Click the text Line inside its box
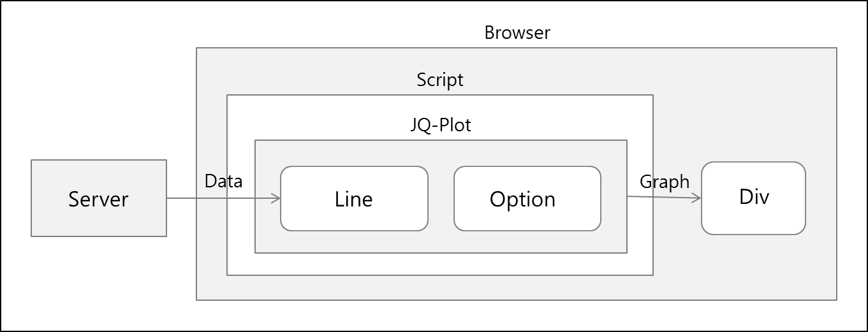 (x=354, y=199)
